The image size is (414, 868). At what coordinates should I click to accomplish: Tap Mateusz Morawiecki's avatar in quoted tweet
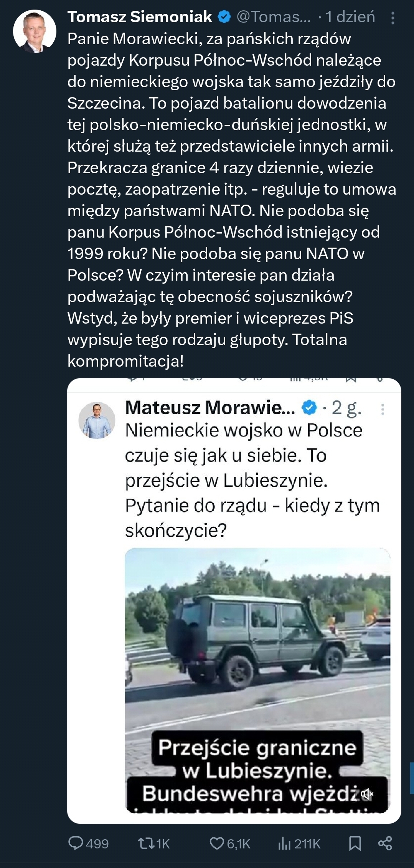coord(97,420)
